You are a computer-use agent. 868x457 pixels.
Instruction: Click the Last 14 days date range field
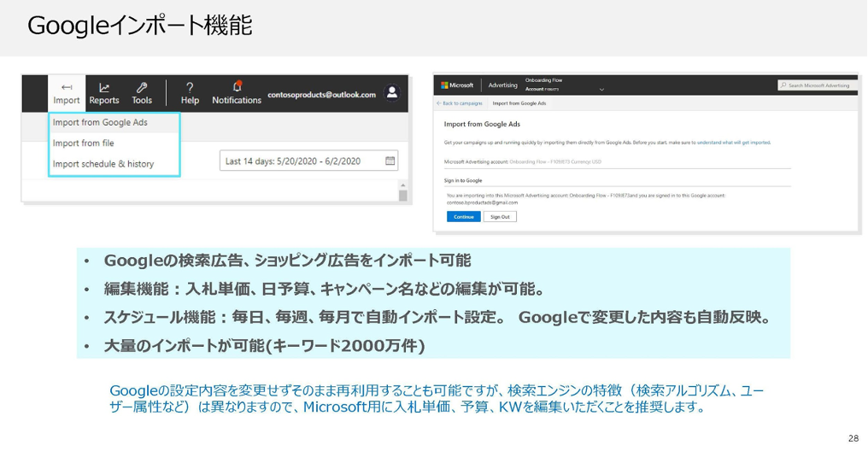(309, 161)
